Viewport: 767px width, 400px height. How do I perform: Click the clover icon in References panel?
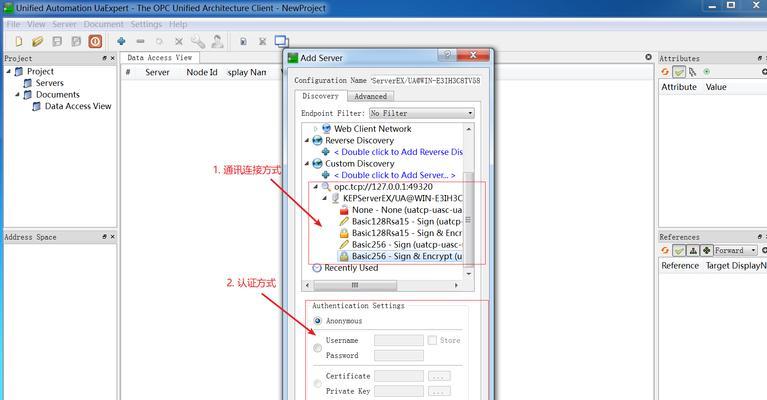click(706, 250)
